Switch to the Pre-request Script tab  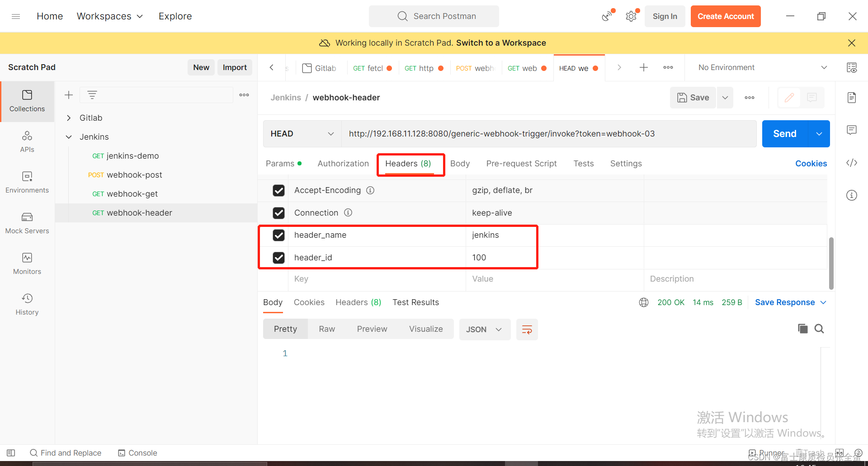(x=521, y=164)
